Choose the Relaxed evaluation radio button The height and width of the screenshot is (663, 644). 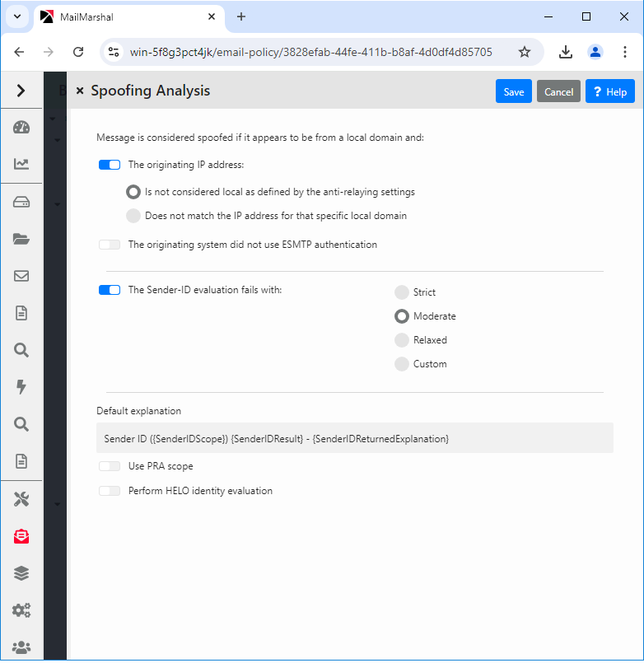(x=402, y=340)
